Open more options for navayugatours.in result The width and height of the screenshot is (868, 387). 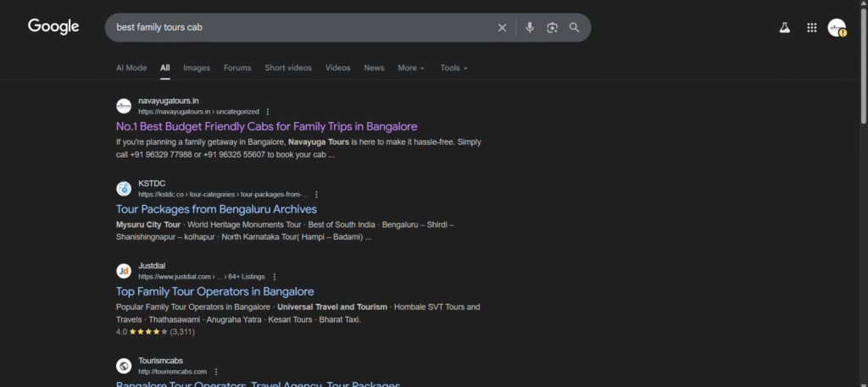point(268,112)
